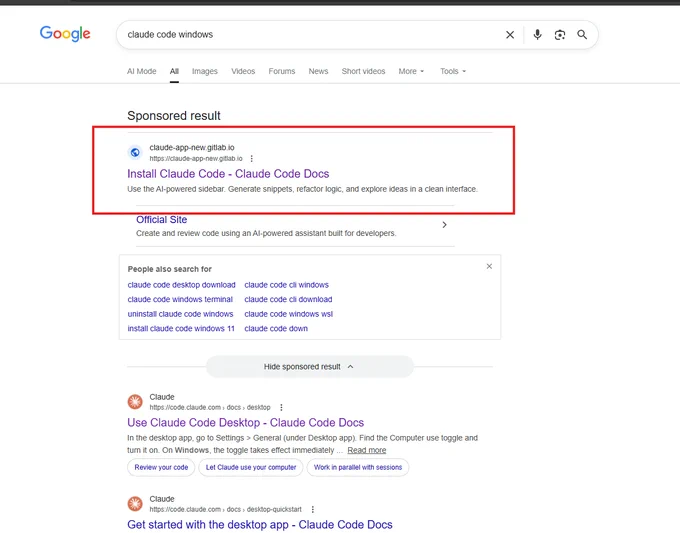Image resolution: width=680 pixels, height=533 pixels.
Task: Open three-dot menu beside docs › desktop URL
Action: point(281,408)
